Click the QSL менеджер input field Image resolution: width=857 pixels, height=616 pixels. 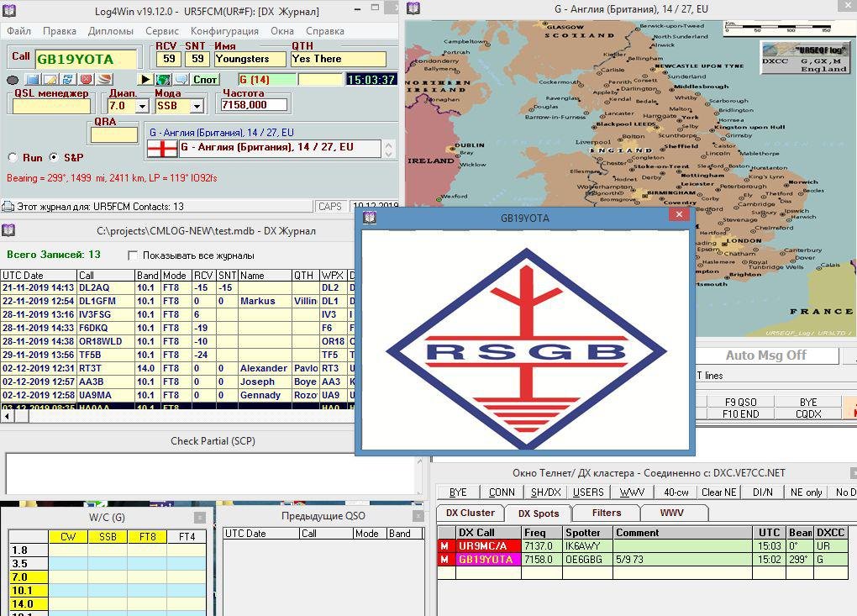point(51,106)
